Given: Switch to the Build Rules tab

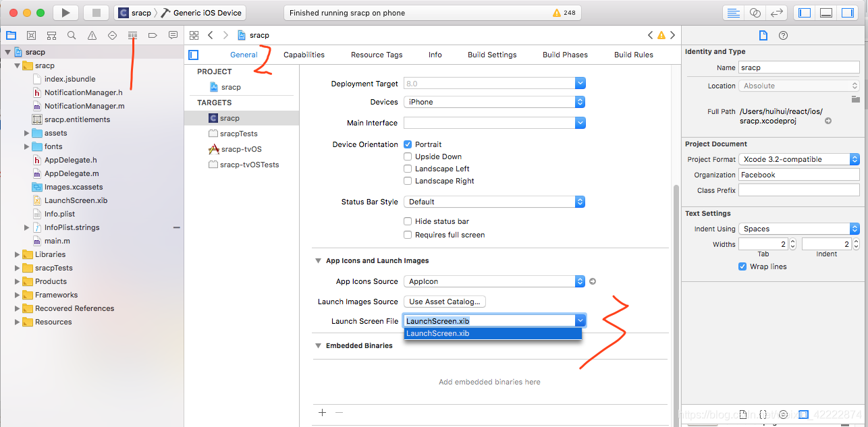Looking at the screenshot, I should [x=634, y=55].
